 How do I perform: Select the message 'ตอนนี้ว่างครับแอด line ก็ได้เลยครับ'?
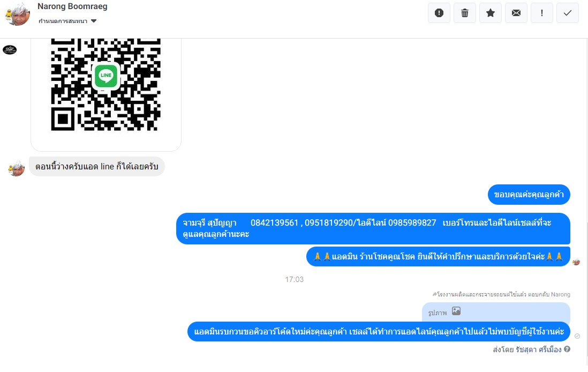(97, 166)
